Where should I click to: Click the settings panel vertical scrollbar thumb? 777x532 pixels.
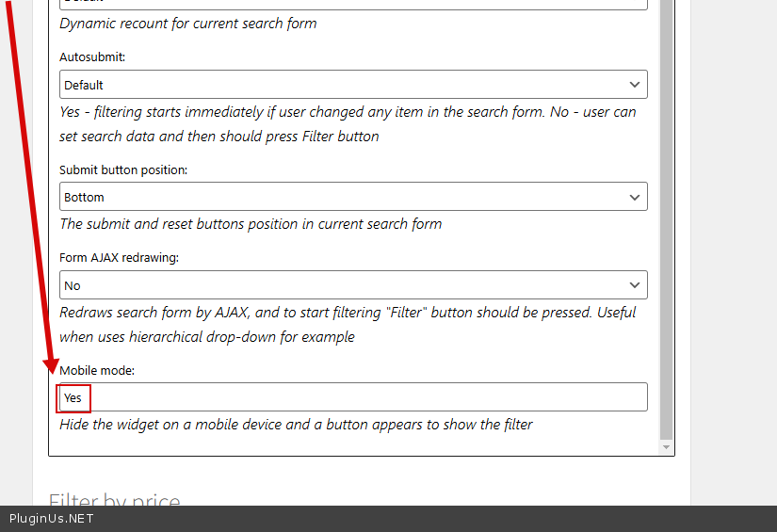(667, 217)
